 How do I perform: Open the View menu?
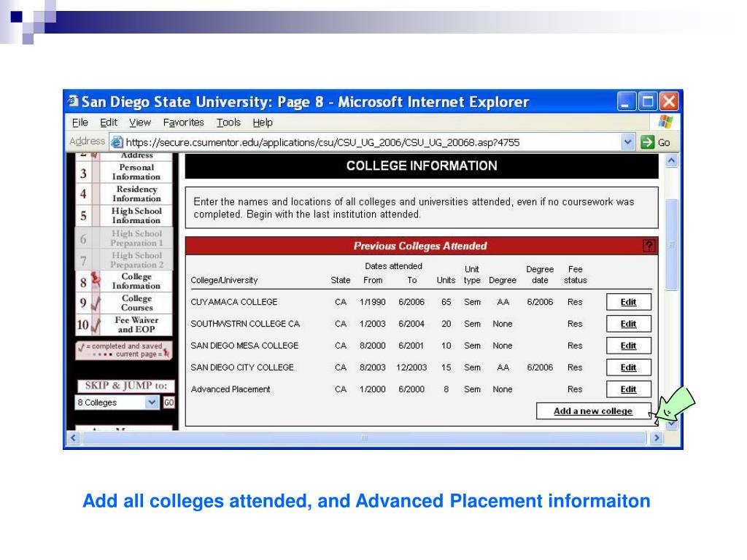coord(140,122)
